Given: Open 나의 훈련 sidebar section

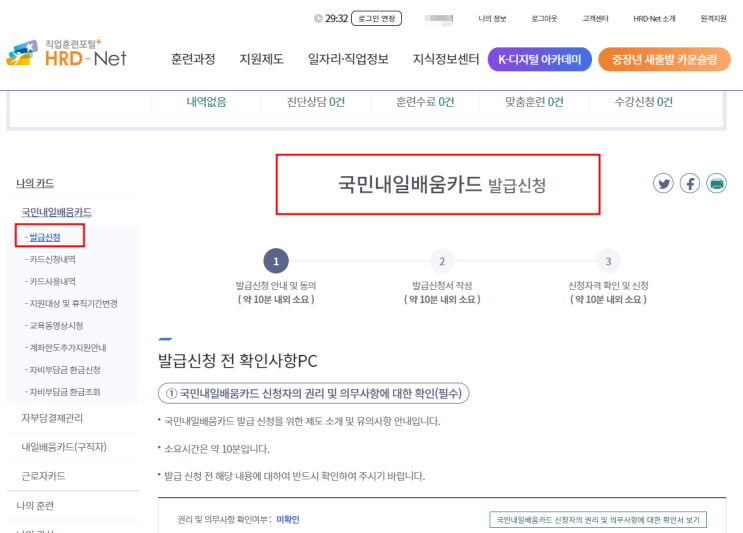Looking at the screenshot, I should 35,506.
